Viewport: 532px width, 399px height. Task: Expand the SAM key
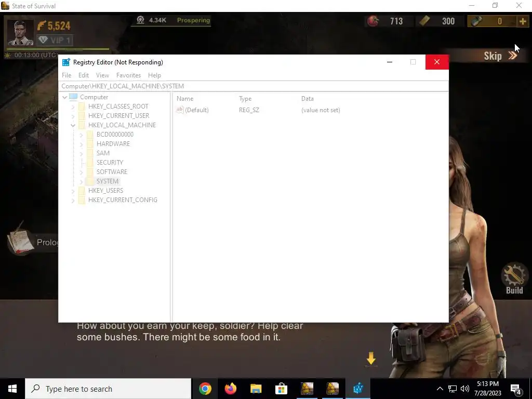[x=81, y=153]
